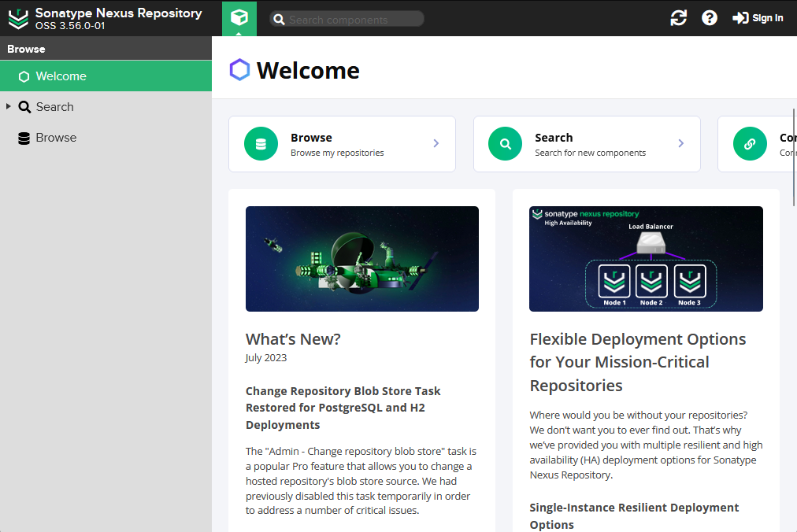797x532 pixels.
Task: Click the magnifier icon beside sidebar Search
Action: tap(24, 107)
